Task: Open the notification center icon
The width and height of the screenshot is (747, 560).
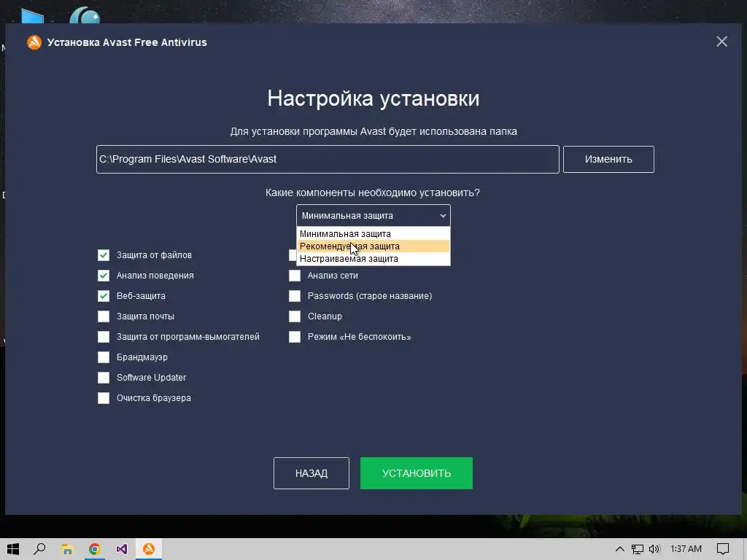Action: pos(723,549)
